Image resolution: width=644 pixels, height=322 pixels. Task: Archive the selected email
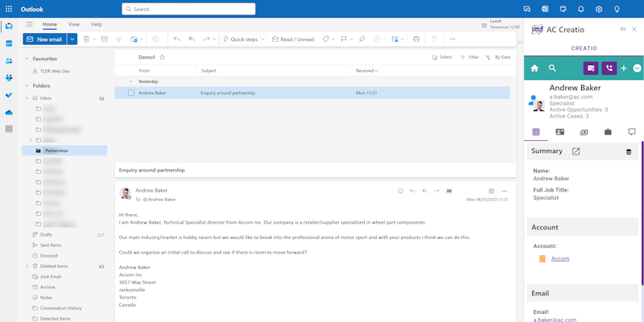(x=105, y=39)
